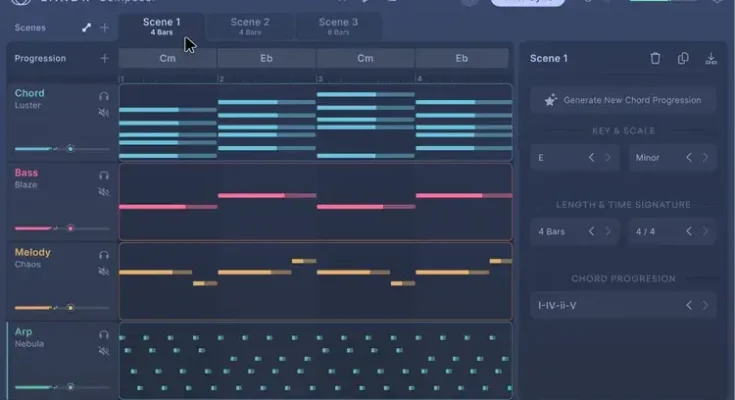
Task: Select the first Cm chord in the progression
Action: coord(167,58)
